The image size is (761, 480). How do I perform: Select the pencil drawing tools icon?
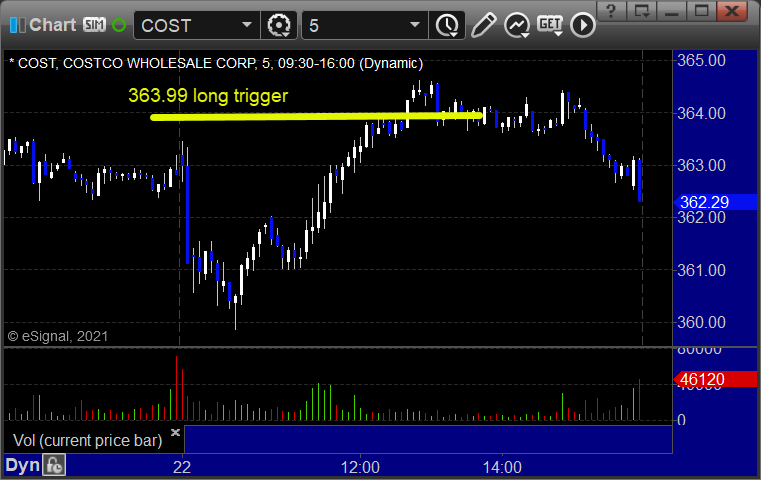[x=483, y=25]
